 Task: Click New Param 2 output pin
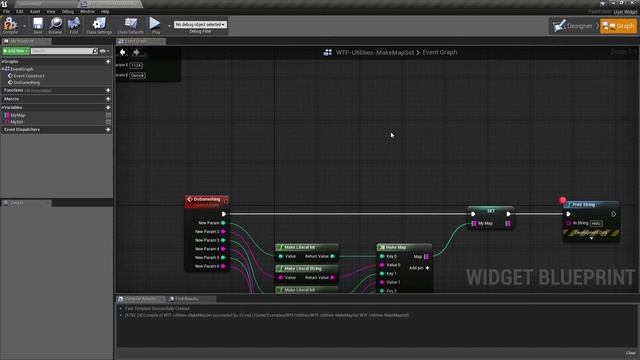click(x=223, y=231)
